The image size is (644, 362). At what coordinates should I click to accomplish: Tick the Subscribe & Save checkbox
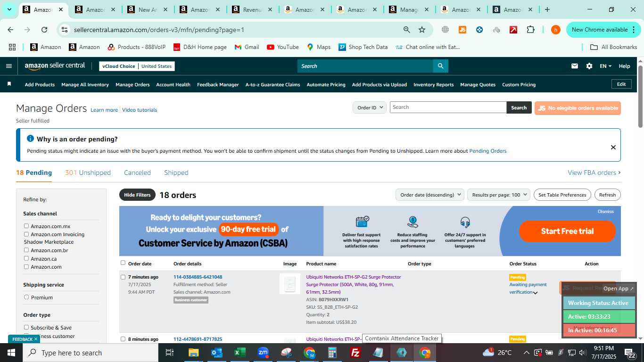(26, 328)
